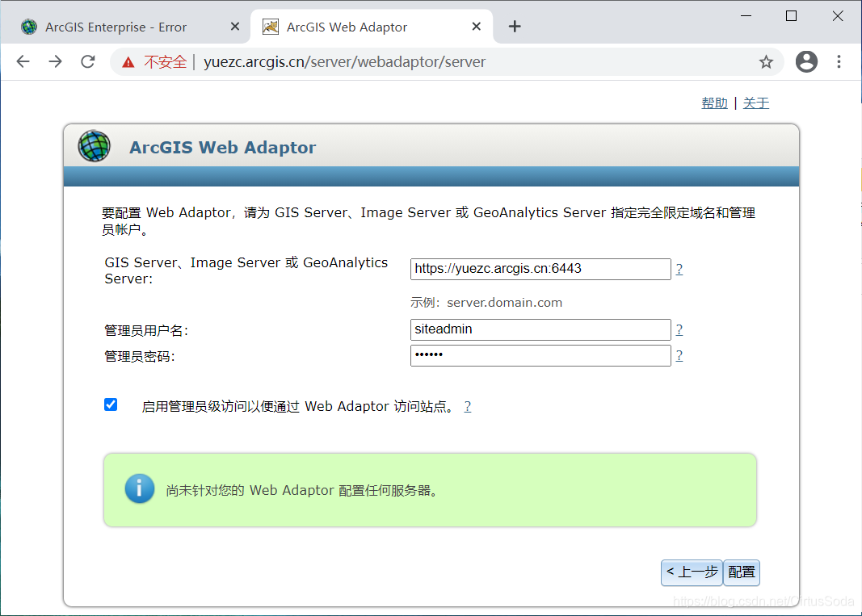Click the help ? beside the server URL field
Screen dimensions: 862x616
(679, 270)
